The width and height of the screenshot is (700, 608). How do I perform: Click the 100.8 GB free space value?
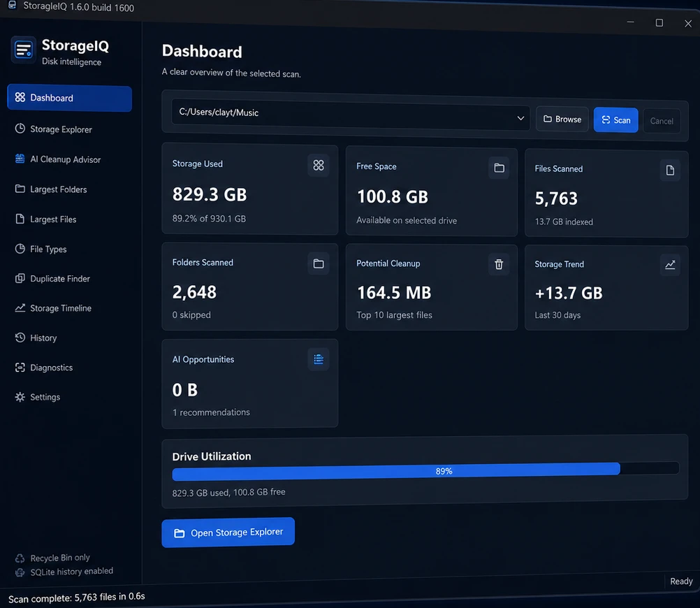pyautogui.click(x=393, y=196)
